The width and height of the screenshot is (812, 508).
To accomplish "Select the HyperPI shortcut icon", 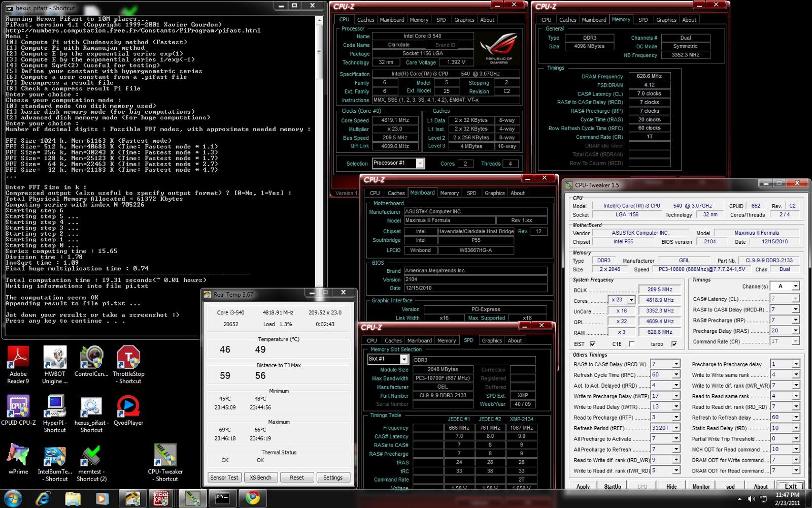I will [55, 414].
